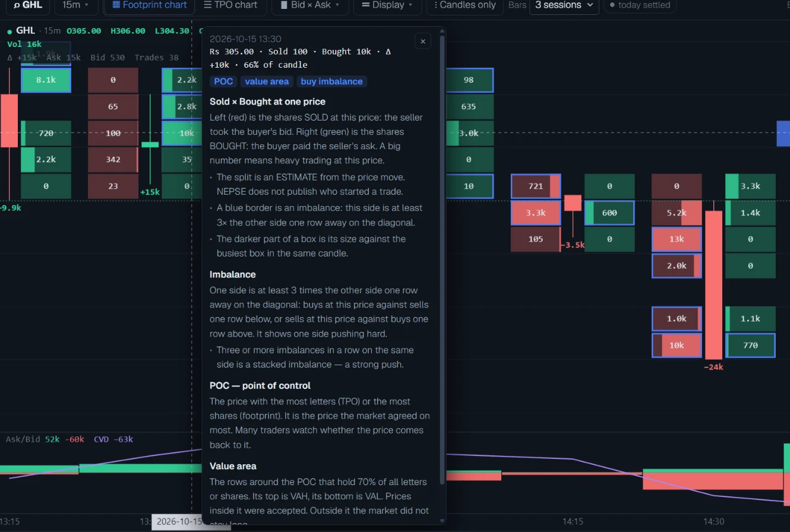Click the Vol 16k readout
Screen dimensions: 790x532
pyautogui.click(x=24, y=44)
